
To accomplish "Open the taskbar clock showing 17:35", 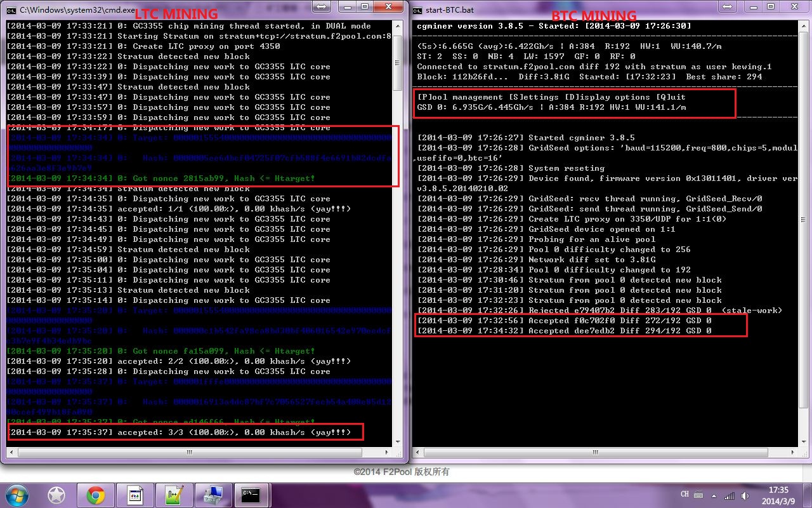I will pos(778,495).
